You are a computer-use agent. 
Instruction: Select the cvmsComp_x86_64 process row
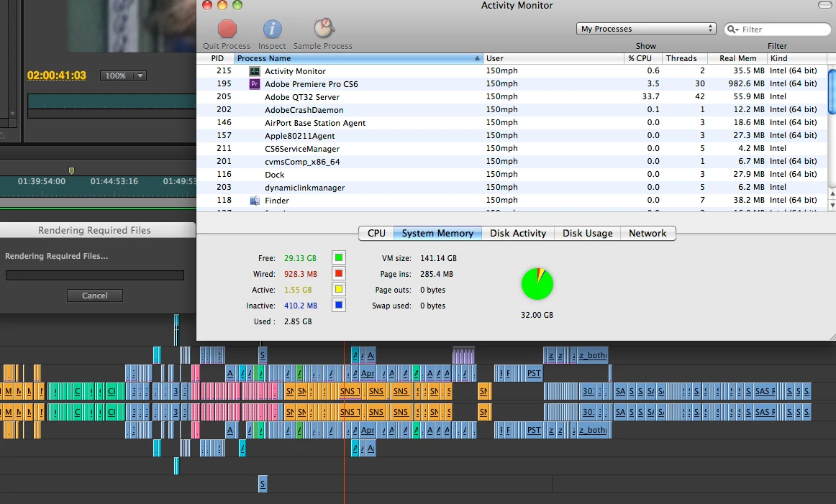[512, 162]
